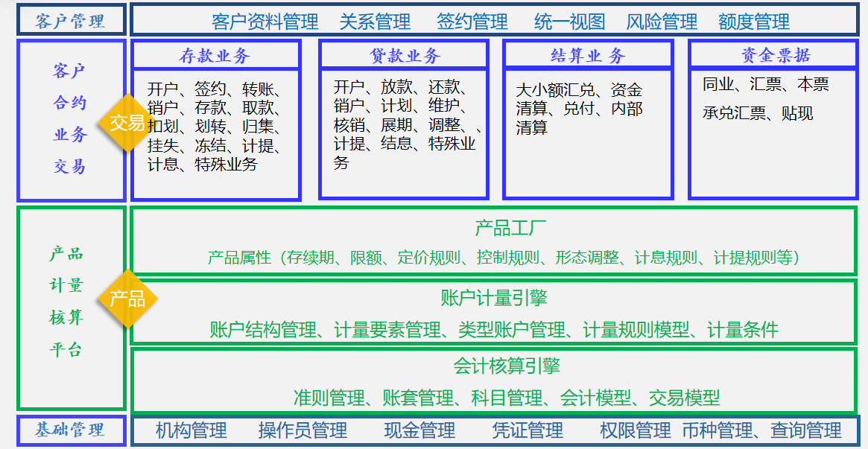868x449 pixels.
Task: Select the 客户管理 label box
Action: pos(70,21)
